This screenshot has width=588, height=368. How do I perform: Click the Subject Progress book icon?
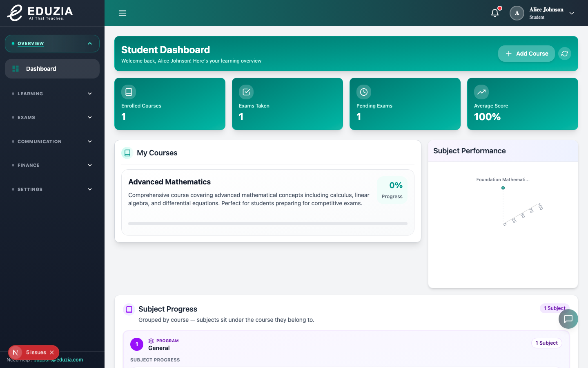129,310
